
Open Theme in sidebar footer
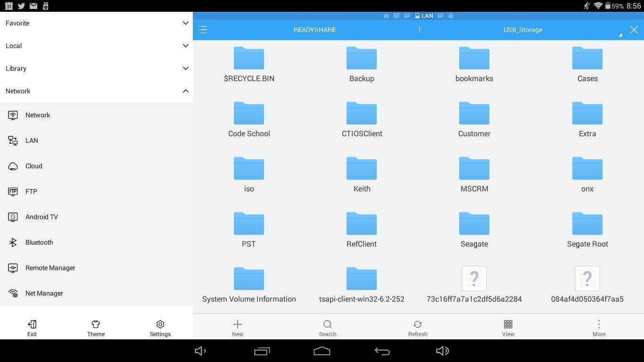96,328
